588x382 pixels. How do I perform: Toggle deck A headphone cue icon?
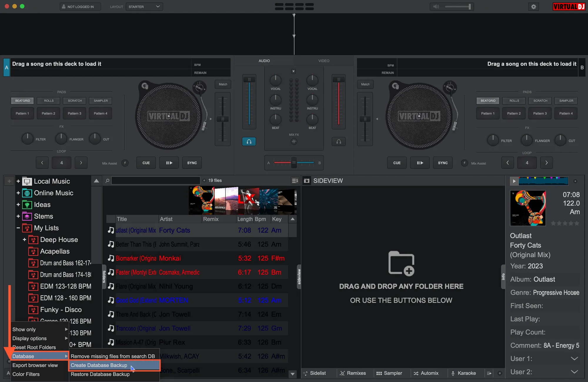tap(249, 142)
